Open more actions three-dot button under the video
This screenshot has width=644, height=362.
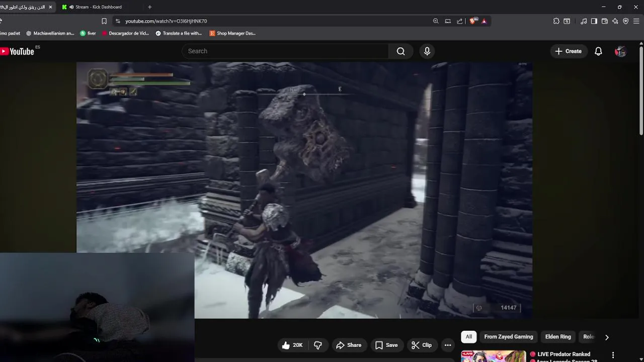pyautogui.click(x=448, y=345)
